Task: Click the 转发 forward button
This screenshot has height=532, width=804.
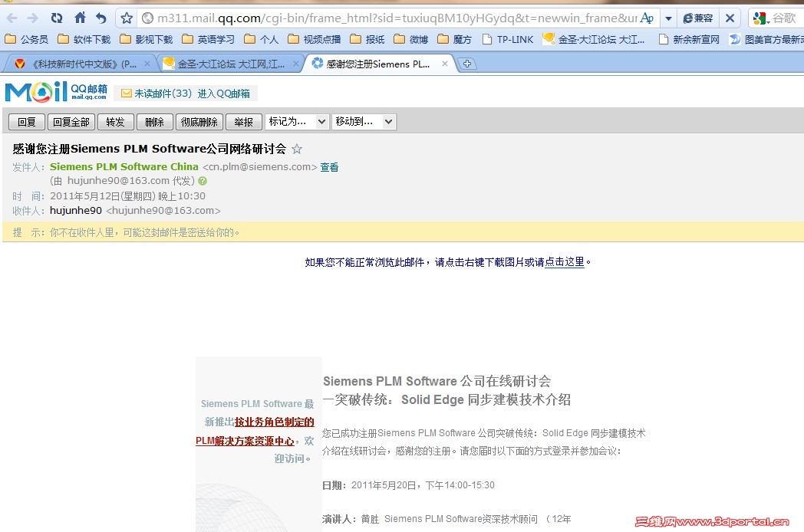Action: pyautogui.click(x=115, y=122)
